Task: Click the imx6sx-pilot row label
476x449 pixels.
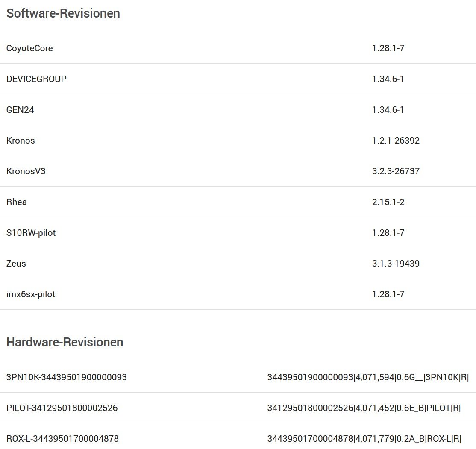Action: click(x=31, y=294)
